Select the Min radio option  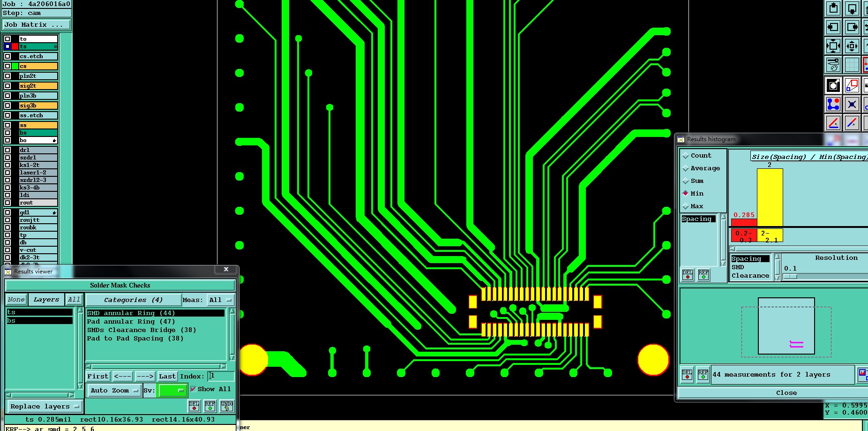point(686,194)
